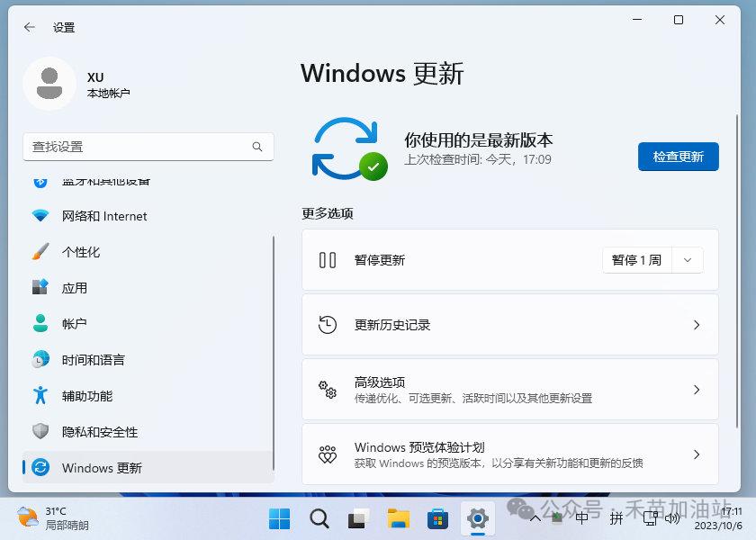
Task: Open the hidden icons tray chevron
Action: click(536, 519)
